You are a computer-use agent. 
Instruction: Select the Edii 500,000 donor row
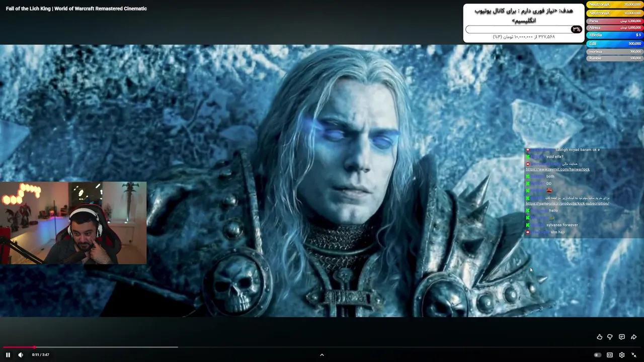[615, 44]
